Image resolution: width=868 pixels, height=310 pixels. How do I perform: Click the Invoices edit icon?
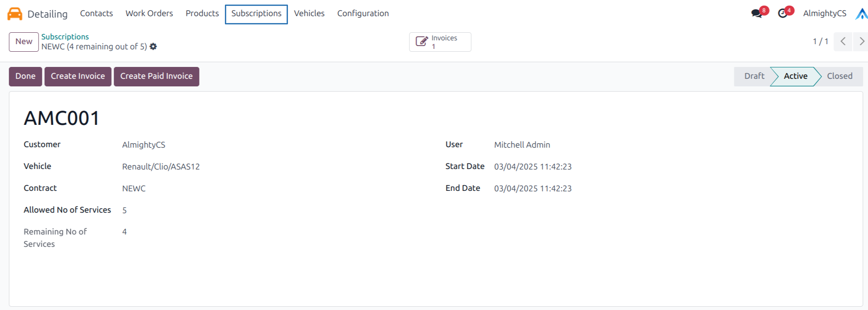pyautogui.click(x=421, y=42)
